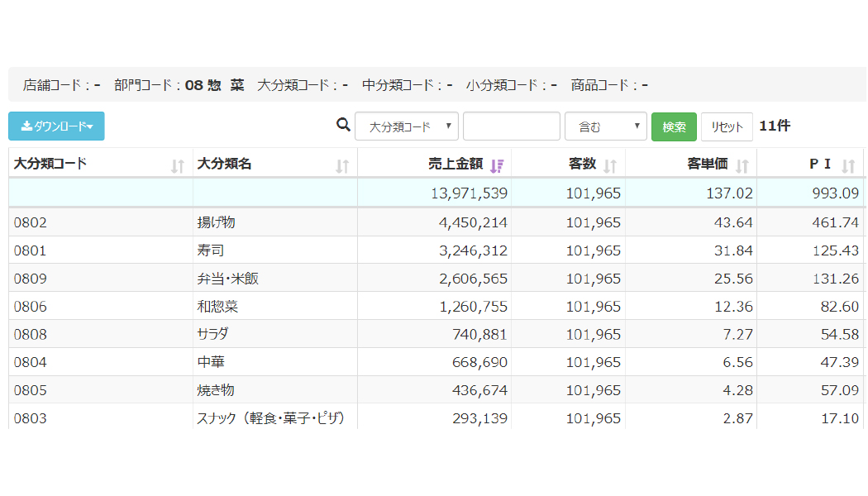The height and width of the screenshot is (496, 868).
Task: Open the ダウンロード dropdown button
Action: coord(56,126)
